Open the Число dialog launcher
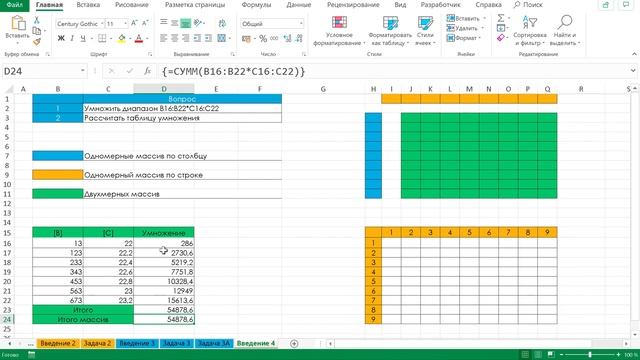Viewport: 640px width, 360px height. coord(304,54)
